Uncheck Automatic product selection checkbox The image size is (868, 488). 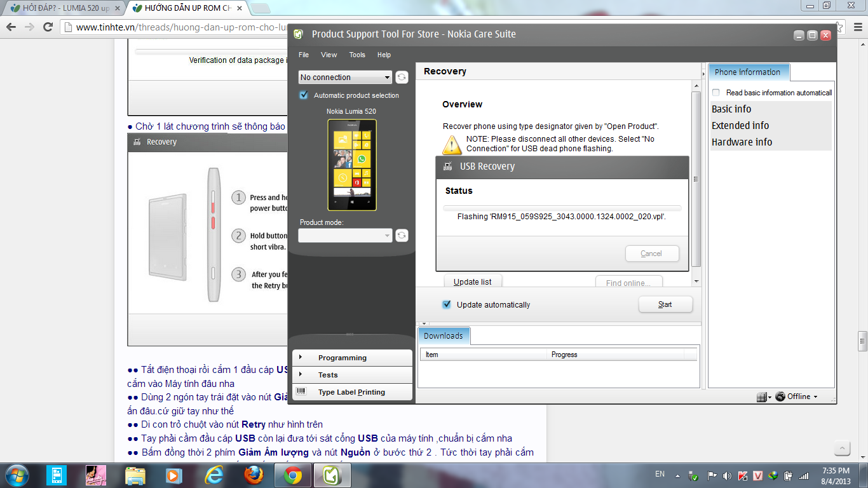[304, 95]
